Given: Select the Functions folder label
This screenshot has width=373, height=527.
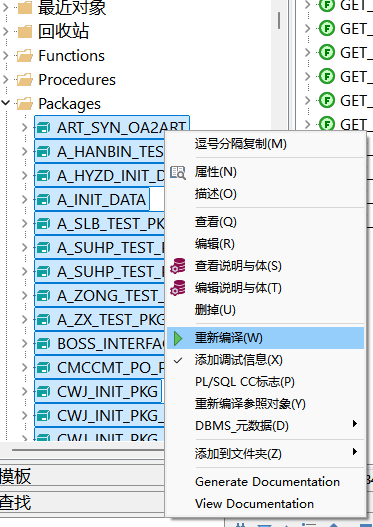Looking at the screenshot, I should tap(71, 56).
